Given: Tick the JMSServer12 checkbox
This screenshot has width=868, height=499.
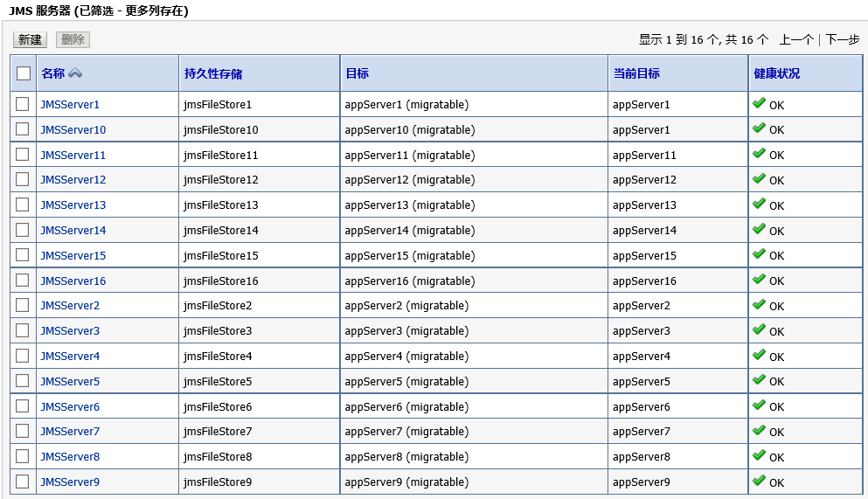Looking at the screenshot, I should point(22,179).
